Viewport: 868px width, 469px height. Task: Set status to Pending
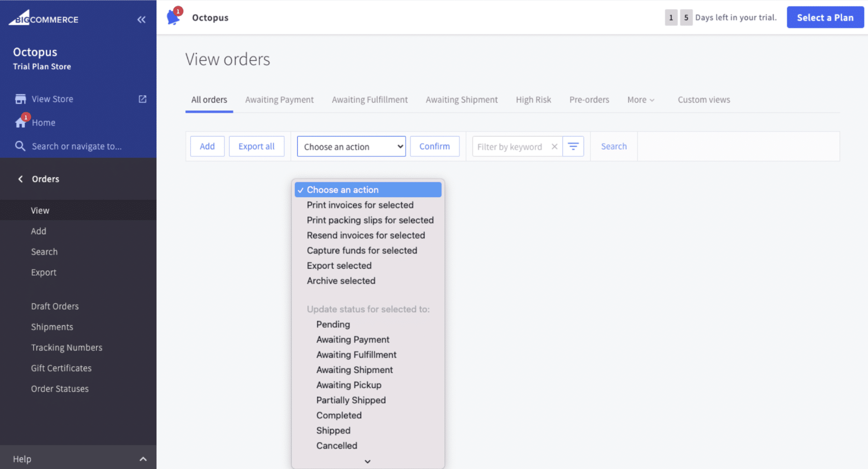(x=368, y=324)
